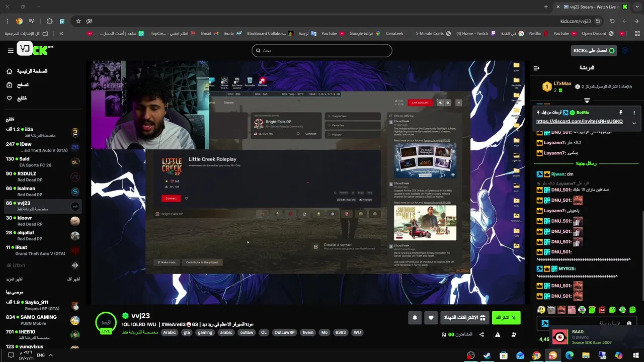Open the Blackboard Collabor... bookmark
Viewport: 644px width, 362px height.
click(270, 34)
